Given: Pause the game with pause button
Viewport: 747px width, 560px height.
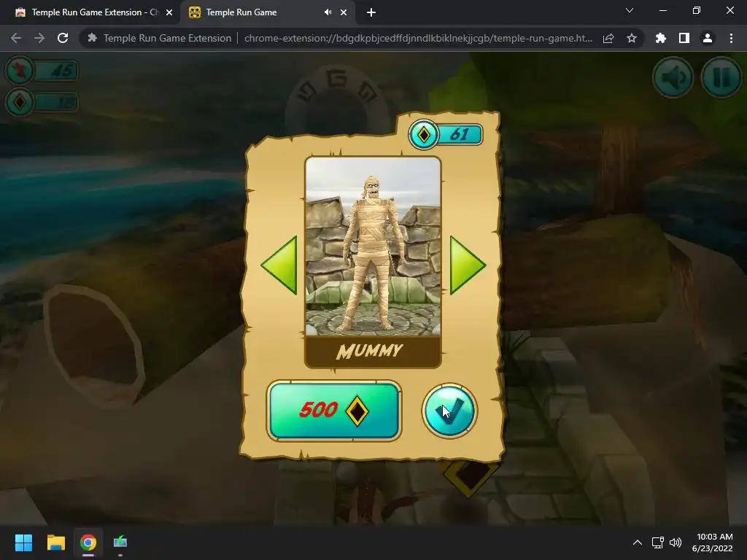Looking at the screenshot, I should coord(721,77).
